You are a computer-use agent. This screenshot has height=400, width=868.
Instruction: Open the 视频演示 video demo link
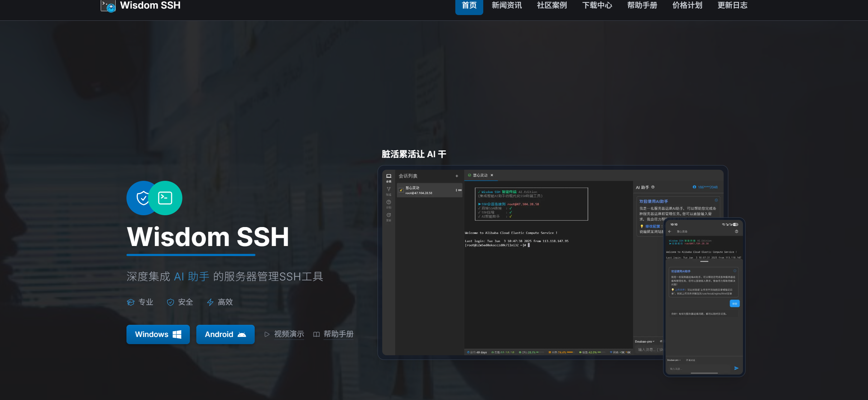(289, 334)
